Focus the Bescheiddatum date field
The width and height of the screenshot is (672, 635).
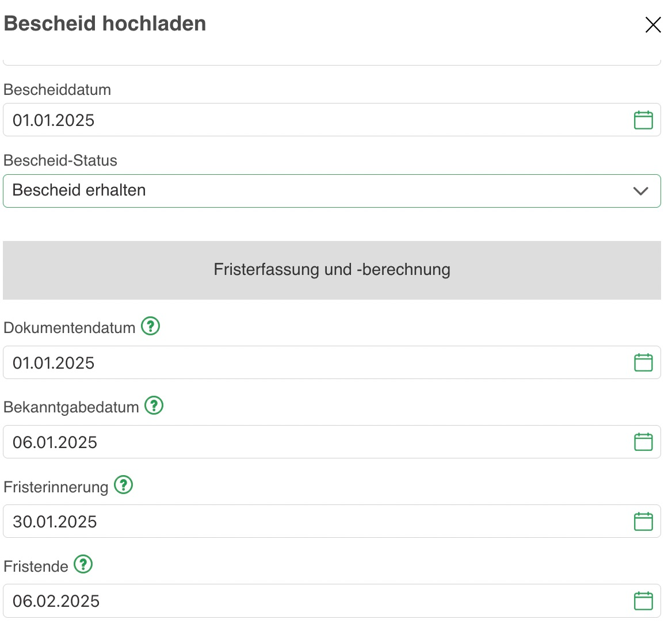pyautogui.click(x=332, y=120)
